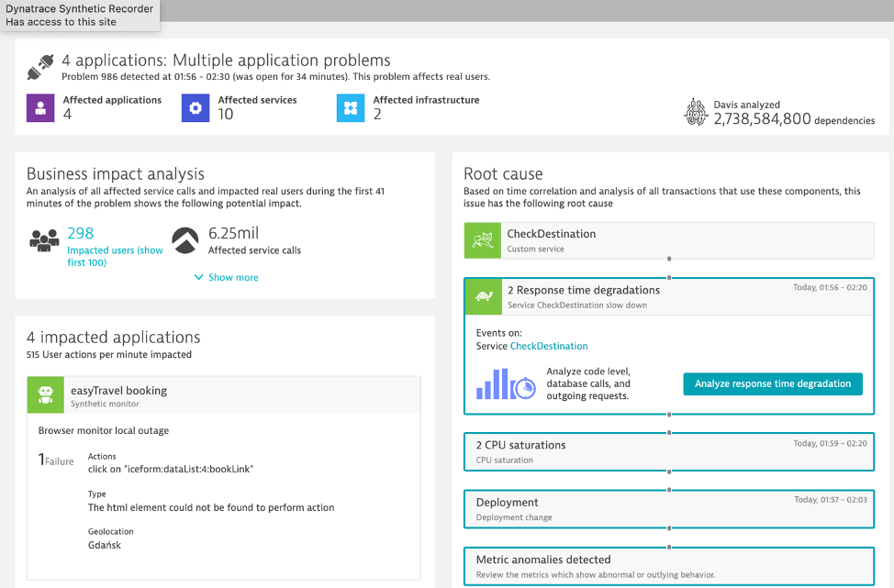The width and height of the screenshot is (894, 588).
Task: Expand the Deployment change section
Action: (x=668, y=509)
